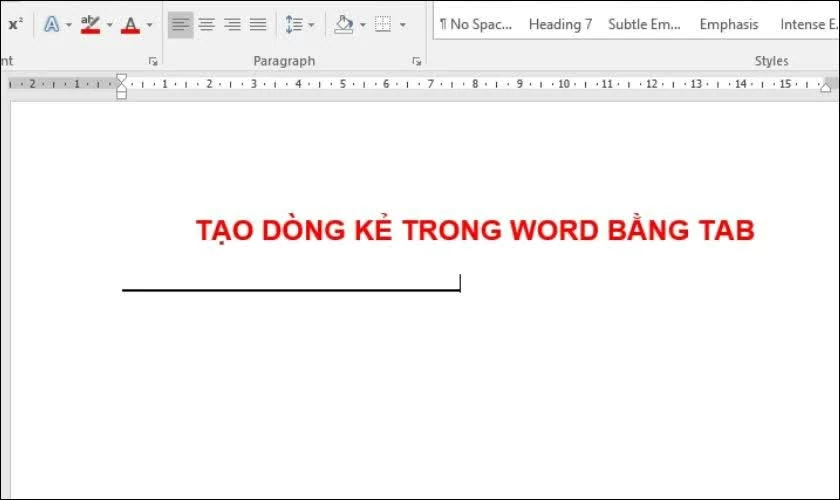Apply No Spacing style
Screen dimensions: 840x500
pos(476,25)
